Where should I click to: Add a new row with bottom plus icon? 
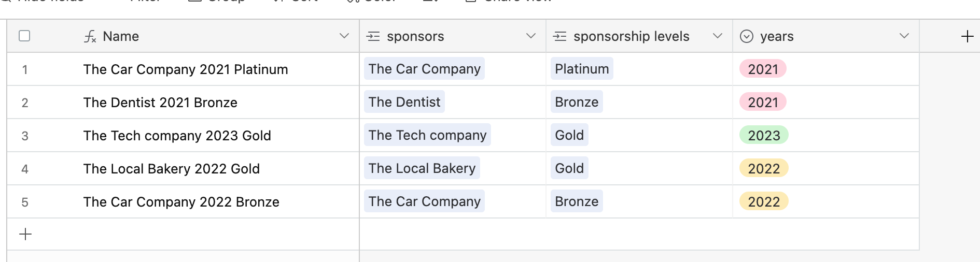pos(25,234)
